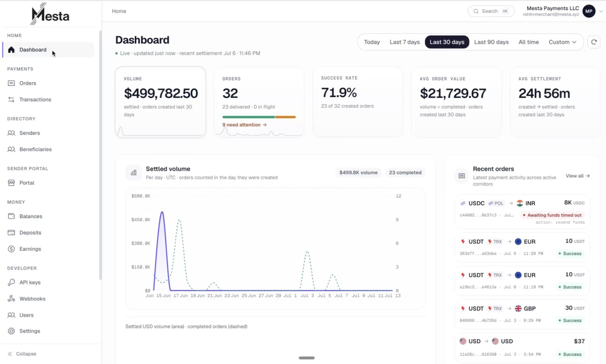
Task: Click the Deposits card icon
Action: [x=11, y=233]
